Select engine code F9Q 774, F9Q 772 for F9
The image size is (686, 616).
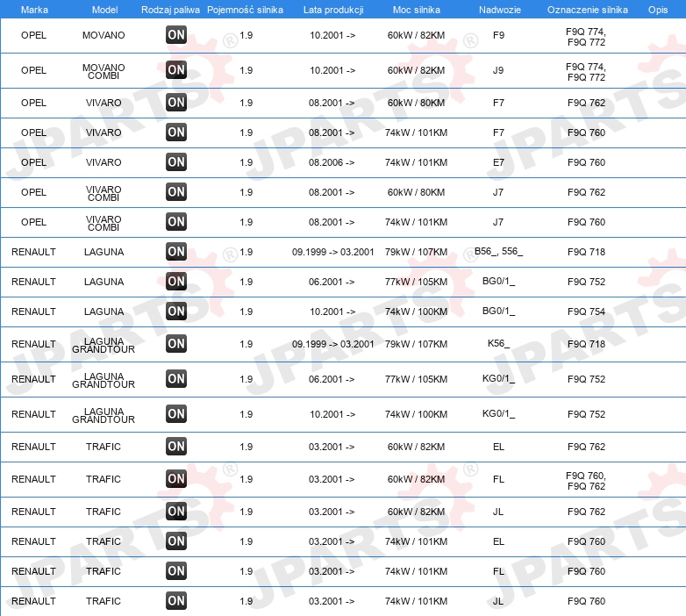586,37
